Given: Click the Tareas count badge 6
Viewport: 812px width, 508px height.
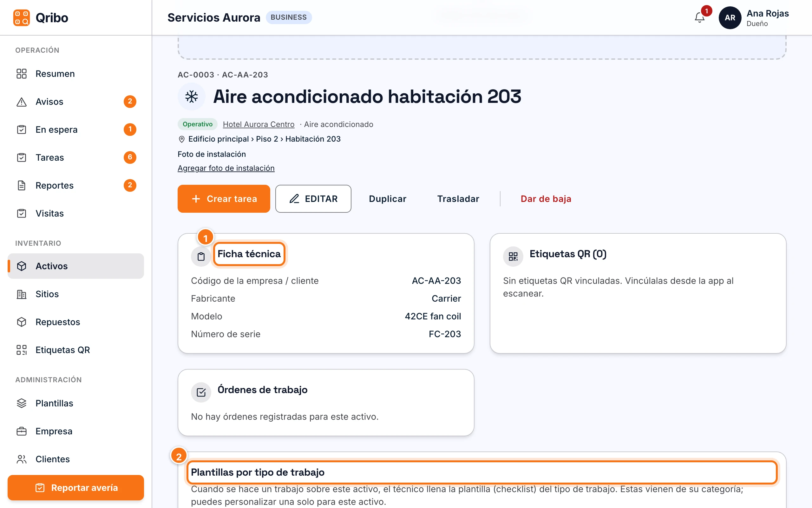Looking at the screenshot, I should coord(130,157).
